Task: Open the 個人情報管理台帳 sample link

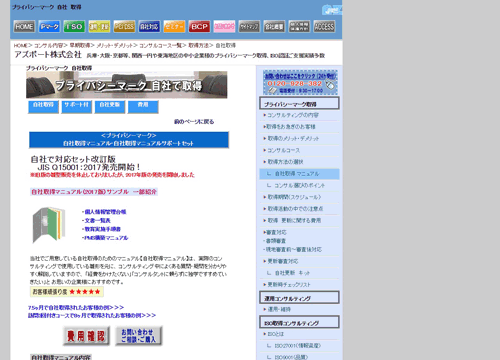Action: pyautogui.click(x=105, y=212)
